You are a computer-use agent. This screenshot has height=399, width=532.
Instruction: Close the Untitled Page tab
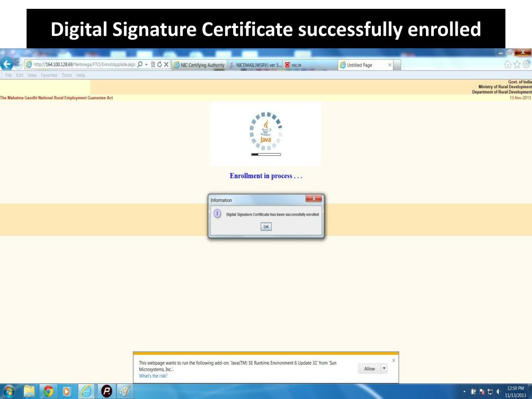tap(390, 65)
